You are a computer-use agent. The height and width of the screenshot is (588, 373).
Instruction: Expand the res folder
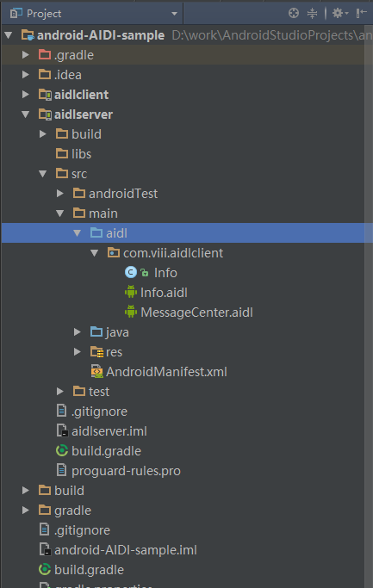click(78, 352)
